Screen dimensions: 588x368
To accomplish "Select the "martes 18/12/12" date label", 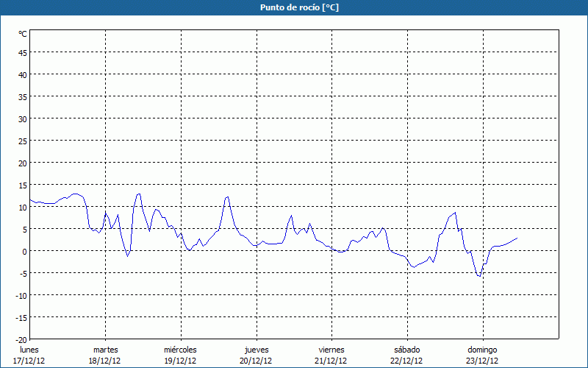I will (x=105, y=355).
